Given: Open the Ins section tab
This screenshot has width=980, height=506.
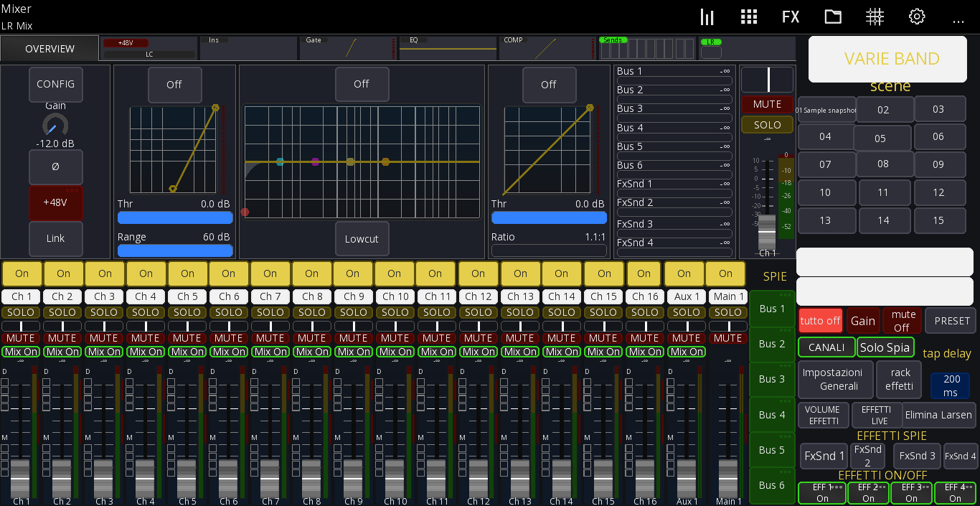Looking at the screenshot, I should [x=248, y=48].
